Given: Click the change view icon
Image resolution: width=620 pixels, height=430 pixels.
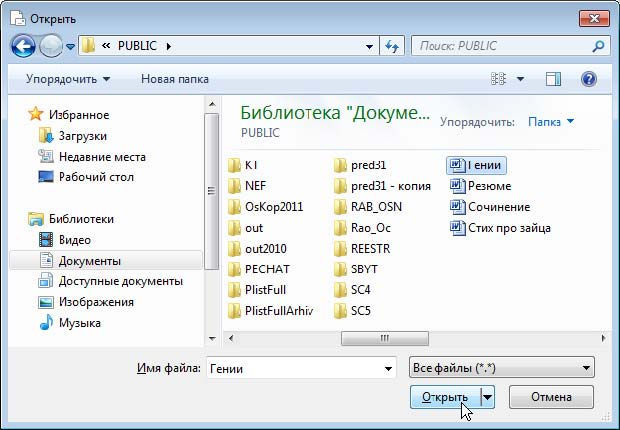Looking at the screenshot, I should [x=498, y=79].
